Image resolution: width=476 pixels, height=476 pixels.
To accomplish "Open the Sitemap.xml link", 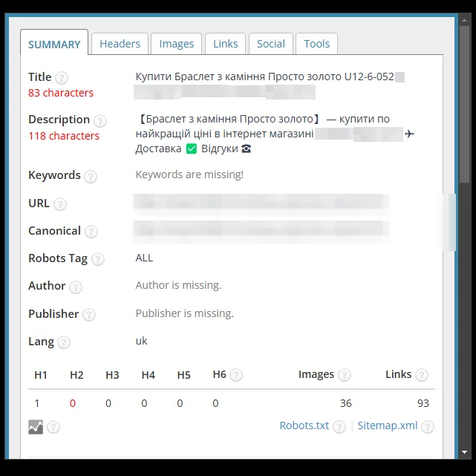I will click(x=388, y=426).
